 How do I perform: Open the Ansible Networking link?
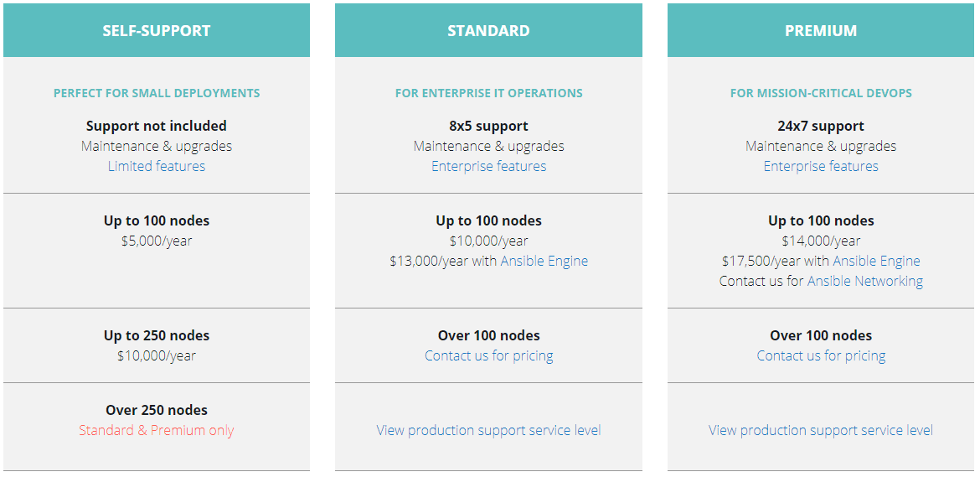tap(865, 281)
